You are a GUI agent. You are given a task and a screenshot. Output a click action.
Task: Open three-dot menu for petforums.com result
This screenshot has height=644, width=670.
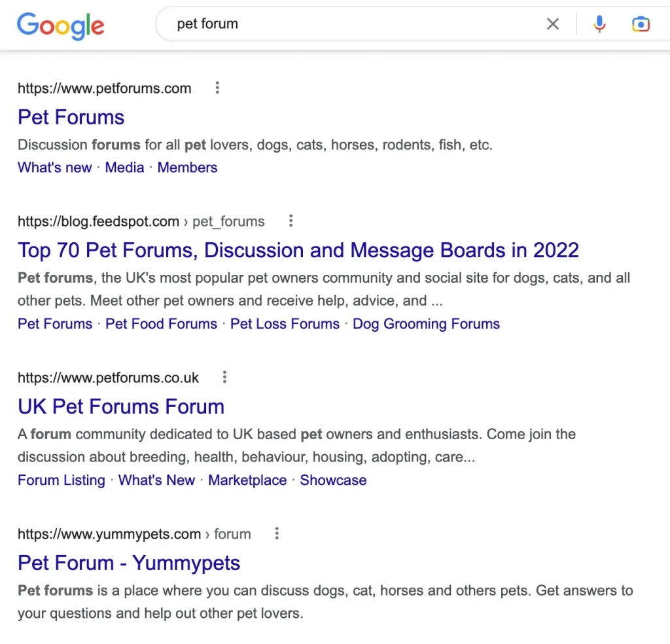[x=217, y=88]
